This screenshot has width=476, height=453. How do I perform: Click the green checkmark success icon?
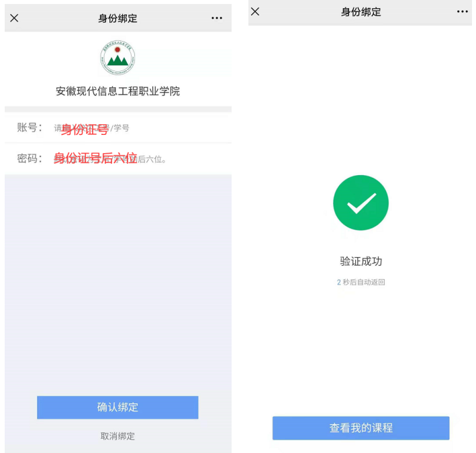coord(361,203)
